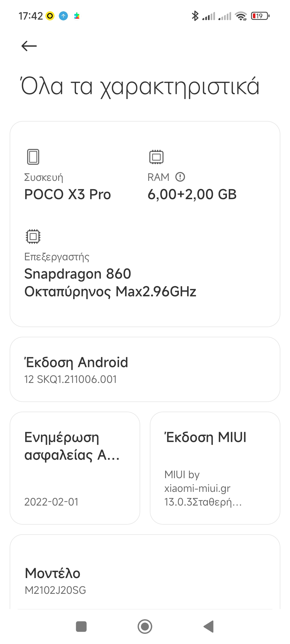The image size is (290, 644).
Task: Tap the blue upload arrow notification icon
Action: [x=63, y=16]
